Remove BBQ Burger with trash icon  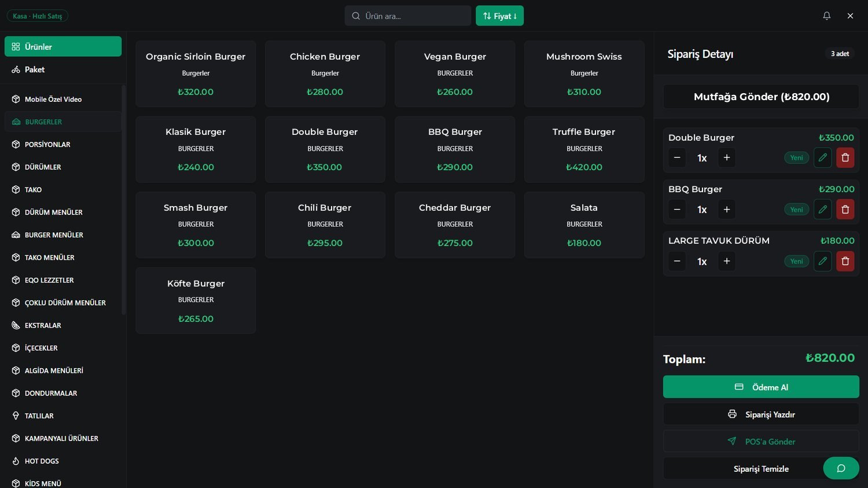pos(845,209)
